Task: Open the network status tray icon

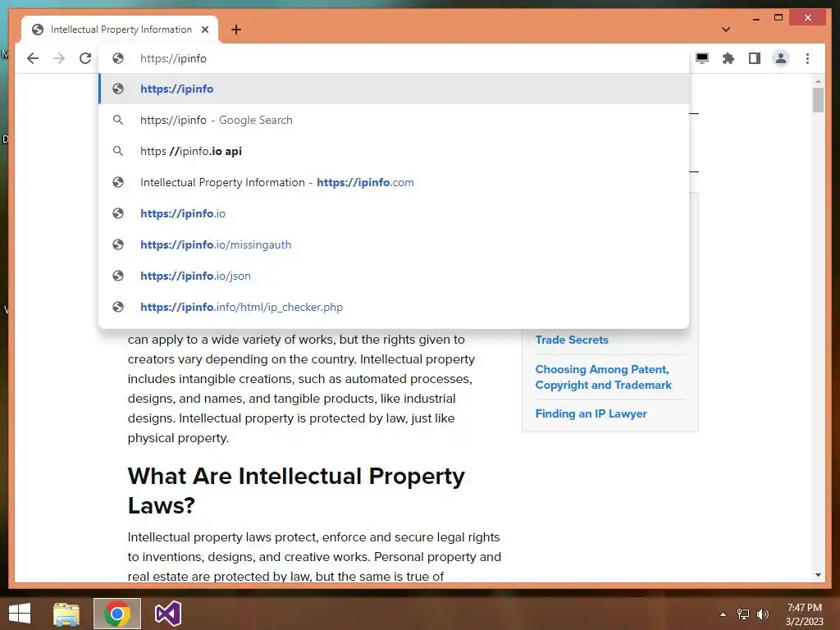Action: coord(743,614)
